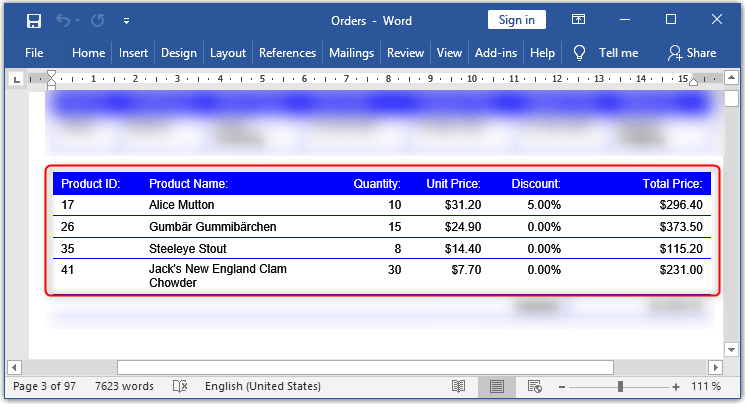Click the Steeleye Stout cell

[188, 249]
